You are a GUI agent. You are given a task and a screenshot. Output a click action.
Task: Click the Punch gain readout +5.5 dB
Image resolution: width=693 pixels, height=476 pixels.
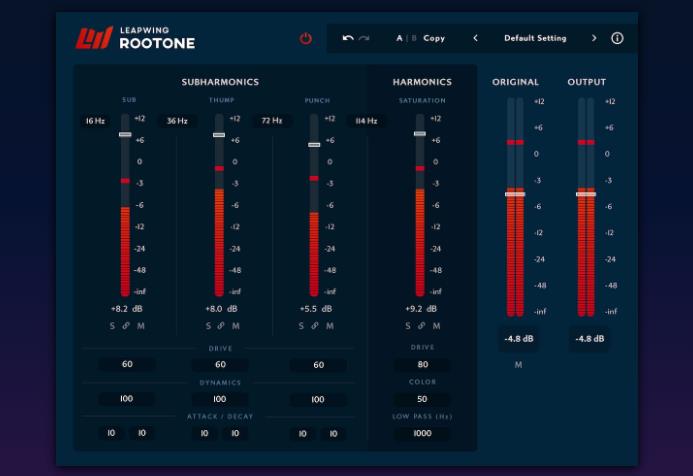click(x=316, y=308)
